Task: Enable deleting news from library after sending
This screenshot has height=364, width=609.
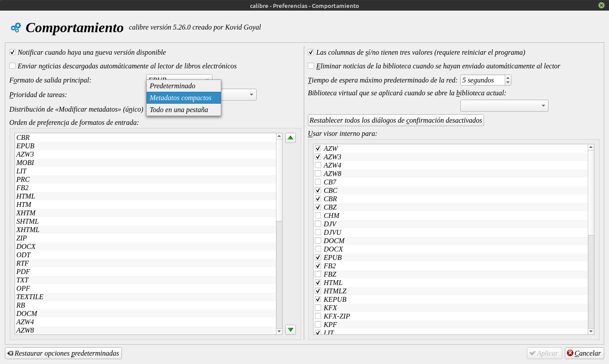Action: coord(311,66)
